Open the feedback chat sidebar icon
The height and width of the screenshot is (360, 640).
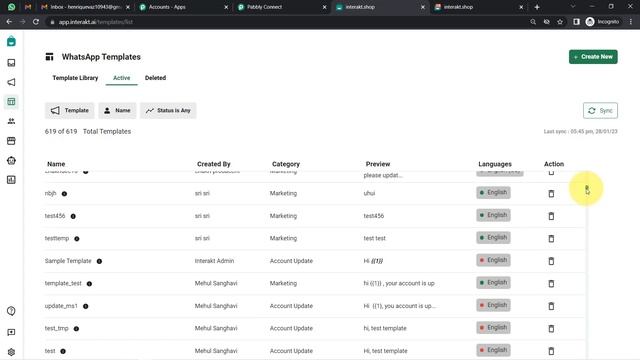(x=11, y=332)
